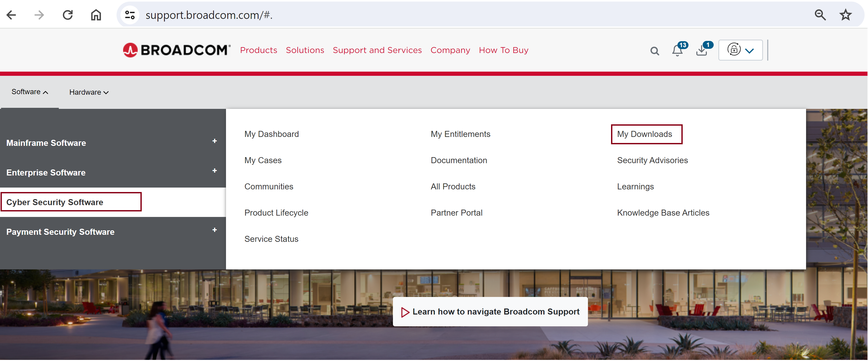
Task: Open the user profile dropdown
Action: click(740, 50)
